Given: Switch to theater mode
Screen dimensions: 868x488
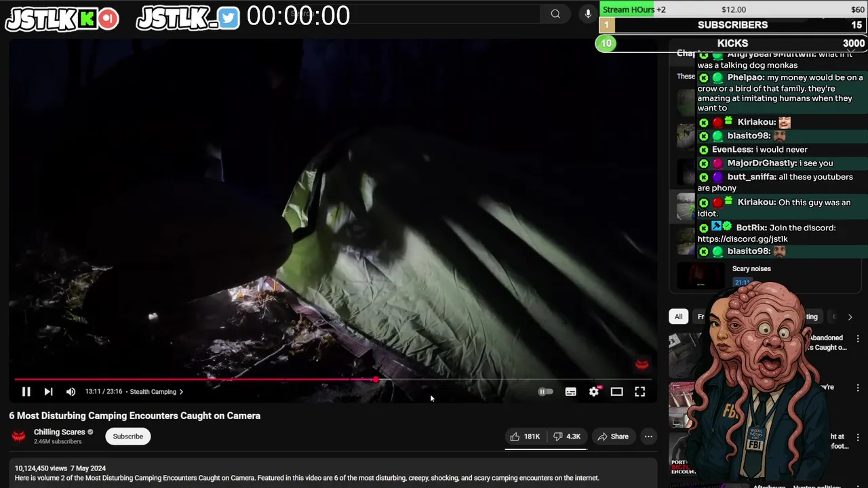Looking at the screenshot, I should [616, 392].
